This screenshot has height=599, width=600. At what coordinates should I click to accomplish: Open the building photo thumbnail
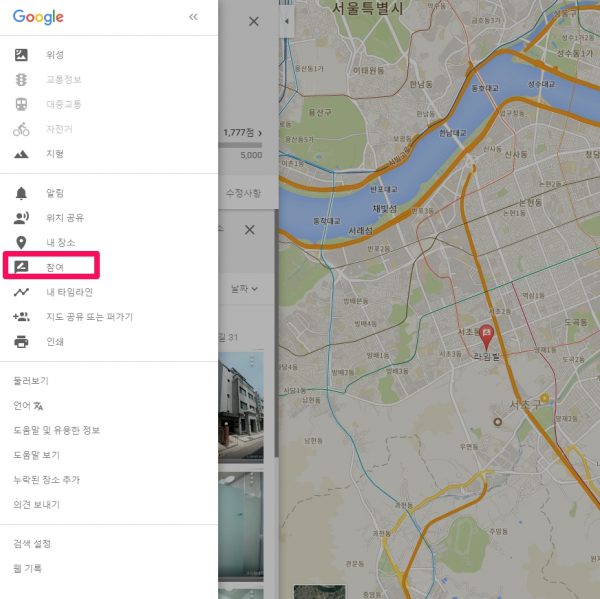[241, 406]
